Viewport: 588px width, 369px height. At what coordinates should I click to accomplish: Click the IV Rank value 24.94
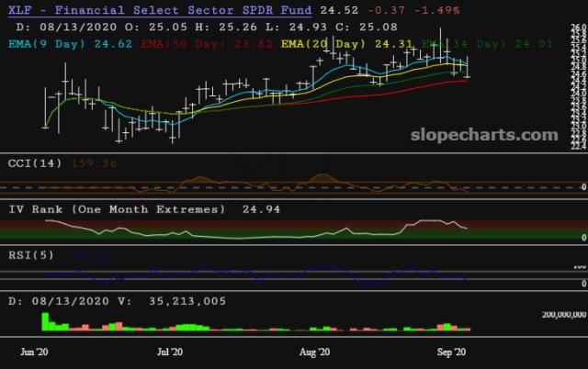[261, 209]
